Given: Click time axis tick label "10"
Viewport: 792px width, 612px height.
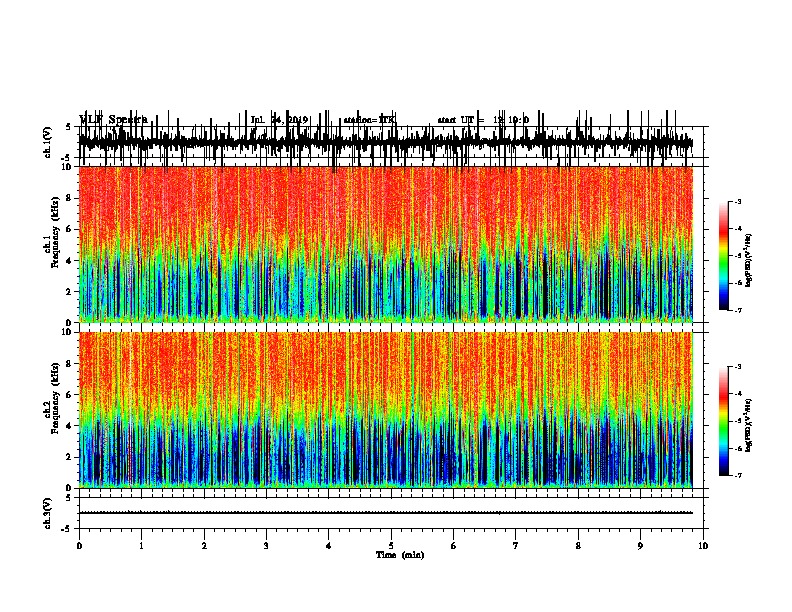Looking at the screenshot, I should click(x=703, y=546).
